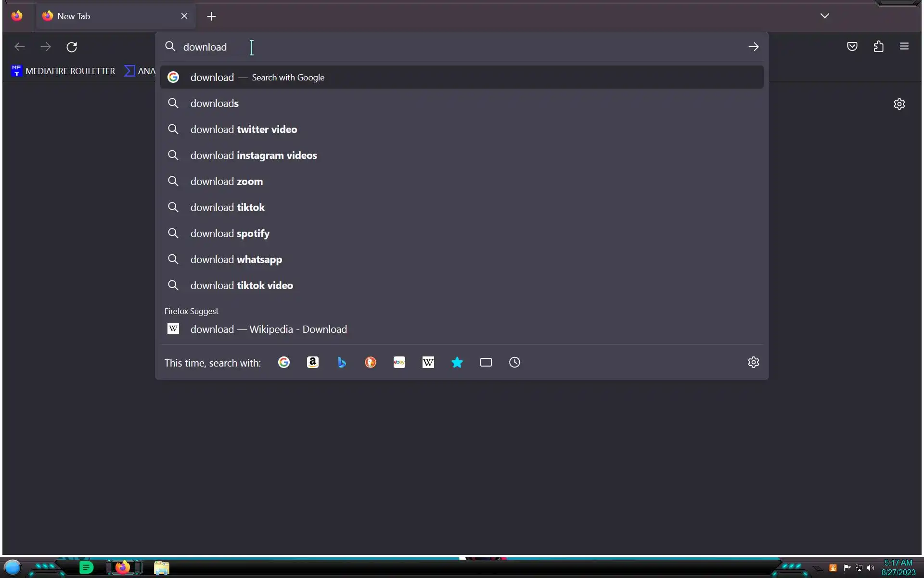Search bookmarks using the star icon
Image resolution: width=924 pixels, height=578 pixels.
tap(457, 362)
